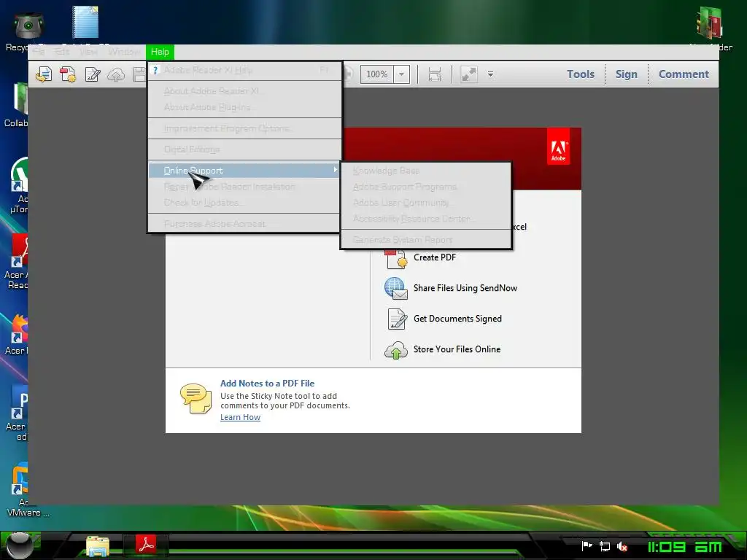Image resolution: width=747 pixels, height=560 pixels.
Task: Click the read mode expand-arrows icon
Action: [469, 74]
